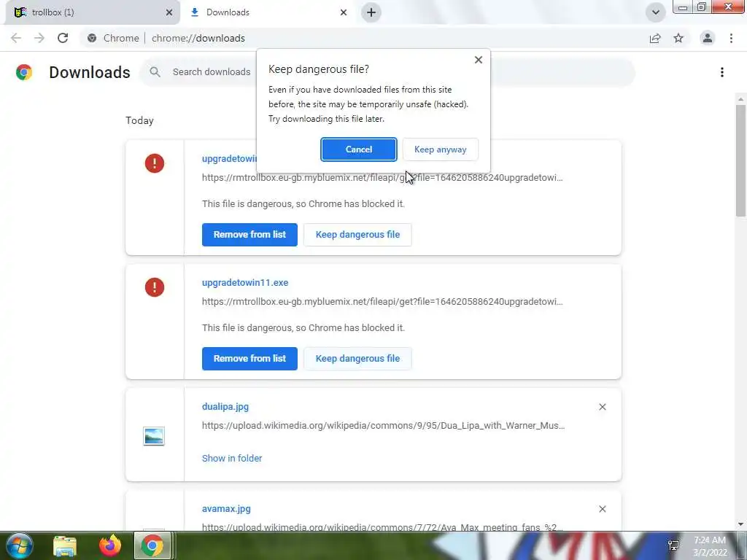Click the dualipa.jpg image thumbnail icon

click(x=154, y=436)
